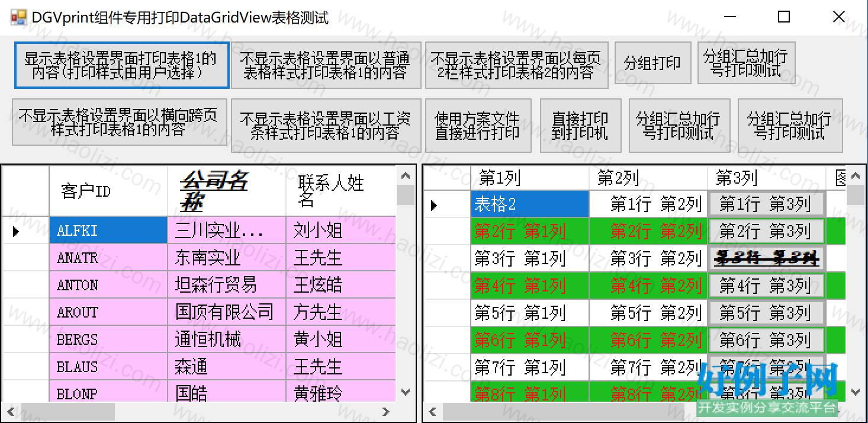Click the 第2列 column header
Viewport: 868px width, 423px height.
tap(648, 177)
